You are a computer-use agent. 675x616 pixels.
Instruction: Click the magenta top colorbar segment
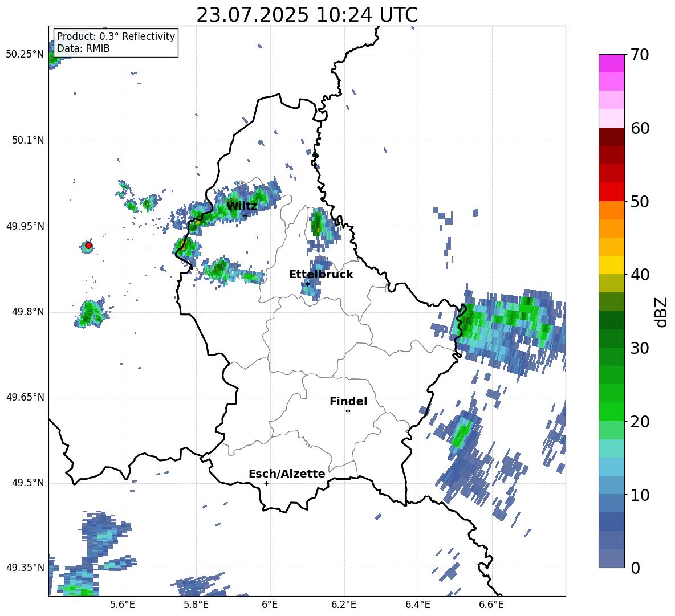coord(611,64)
